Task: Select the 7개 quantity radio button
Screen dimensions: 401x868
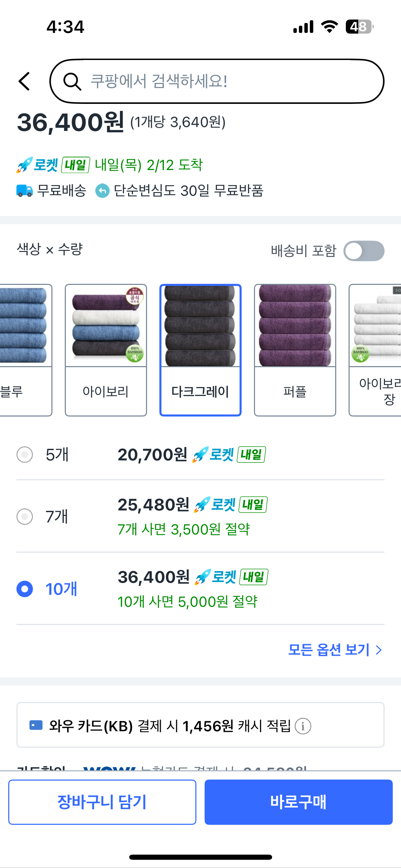Action: coord(25,517)
